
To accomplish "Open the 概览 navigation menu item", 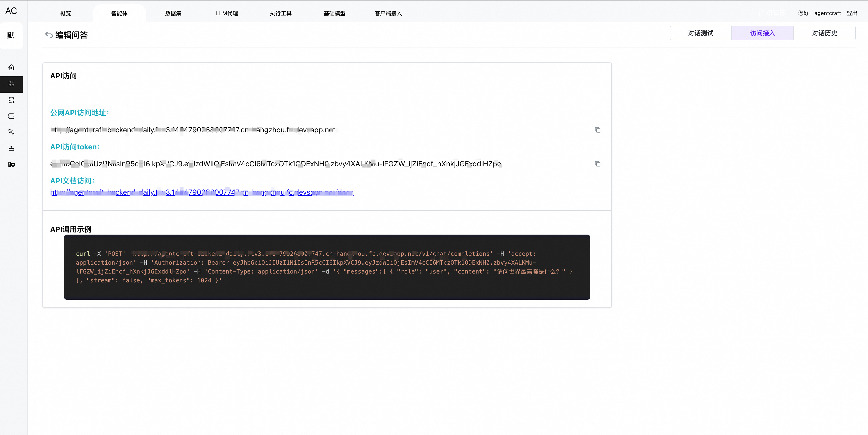I will [65, 13].
